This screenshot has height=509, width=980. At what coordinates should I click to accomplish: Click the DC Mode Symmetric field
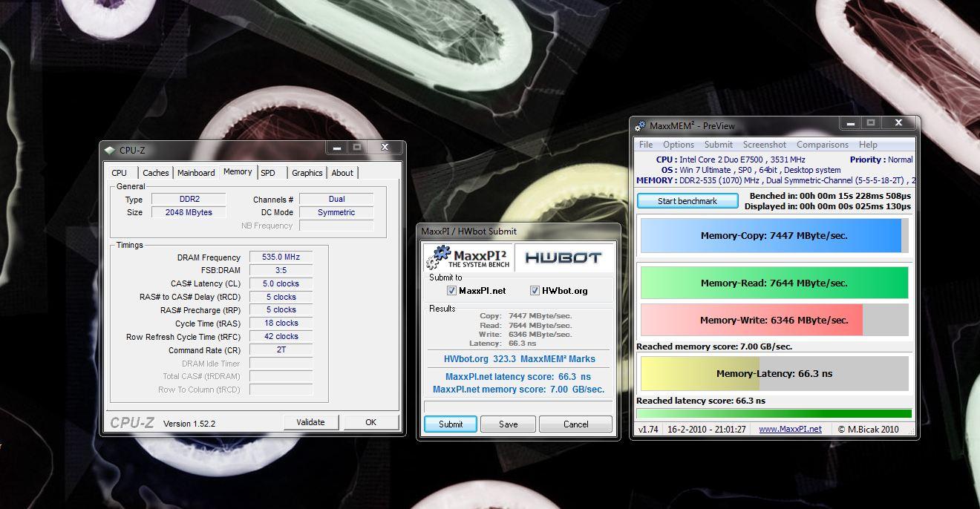click(336, 212)
